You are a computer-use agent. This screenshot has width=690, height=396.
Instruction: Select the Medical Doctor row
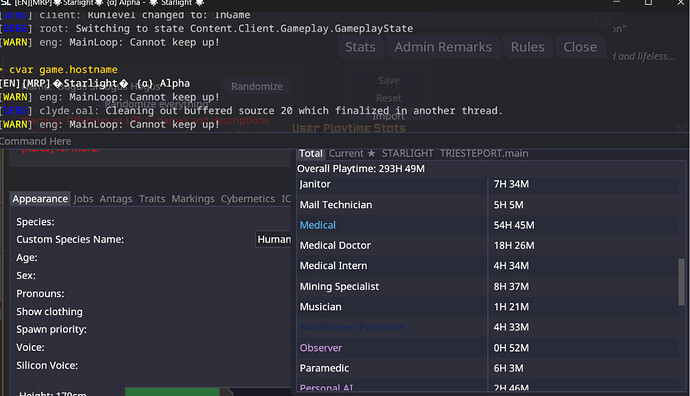pyautogui.click(x=488, y=246)
